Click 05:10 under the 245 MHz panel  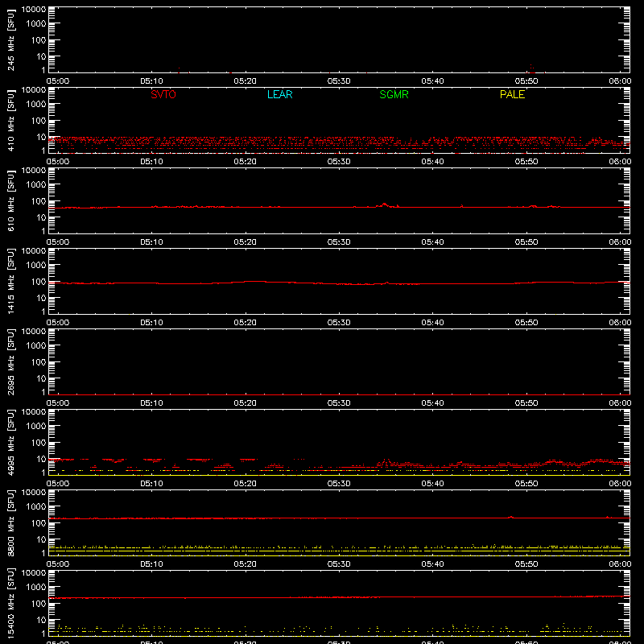point(151,81)
